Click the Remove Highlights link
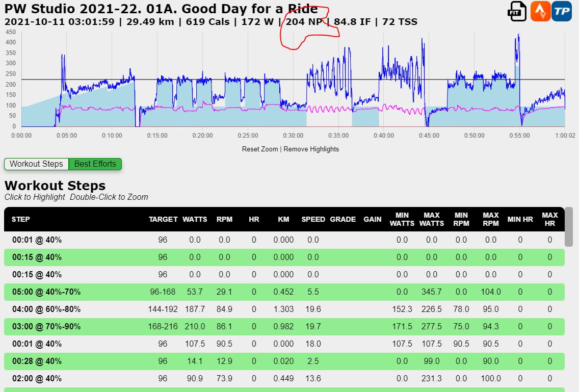The width and height of the screenshot is (579, 392). point(311,149)
